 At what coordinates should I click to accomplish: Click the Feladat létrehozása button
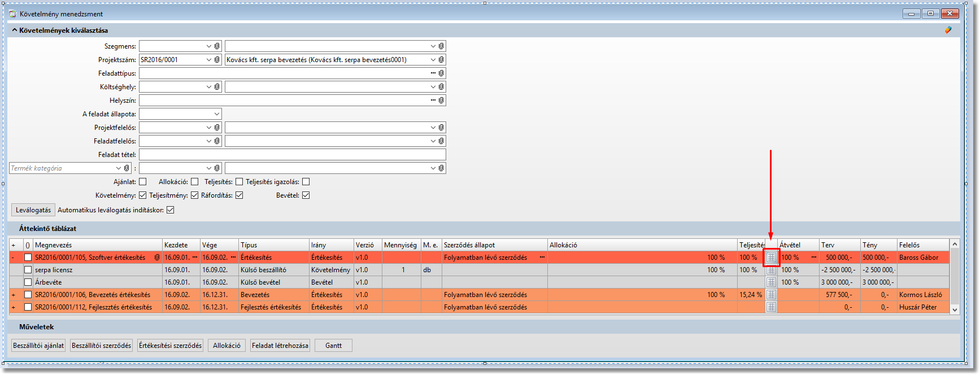point(280,346)
